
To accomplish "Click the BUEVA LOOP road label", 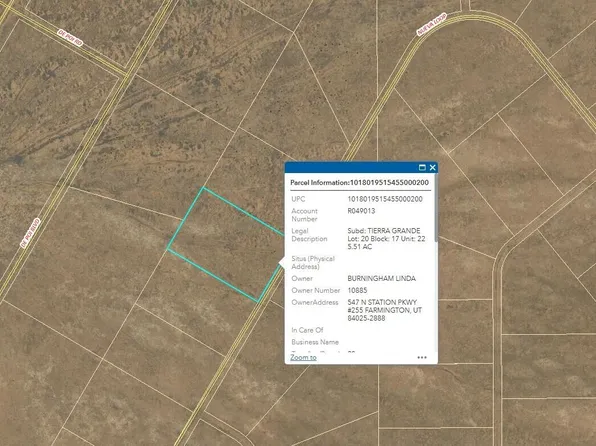I will tap(432, 25).
